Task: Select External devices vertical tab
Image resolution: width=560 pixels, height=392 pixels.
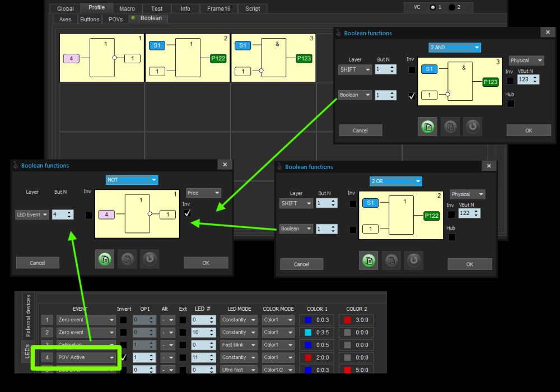Action: pyautogui.click(x=28, y=315)
